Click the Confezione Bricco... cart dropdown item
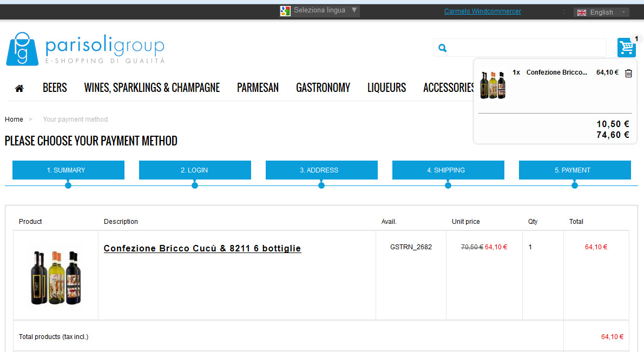644x352 pixels. pyautogui.click(x=556, y=72)
